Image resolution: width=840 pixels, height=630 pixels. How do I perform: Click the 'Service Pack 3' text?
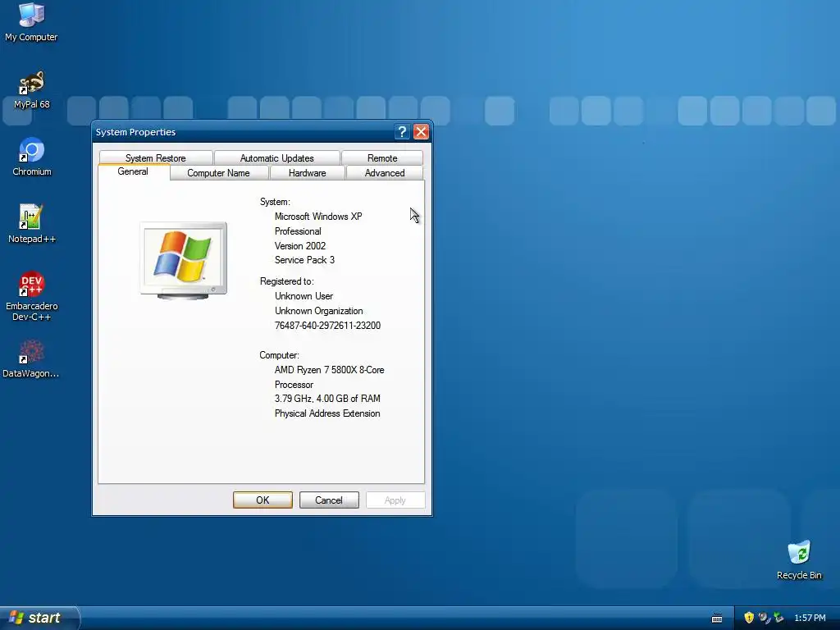point(304,260)
